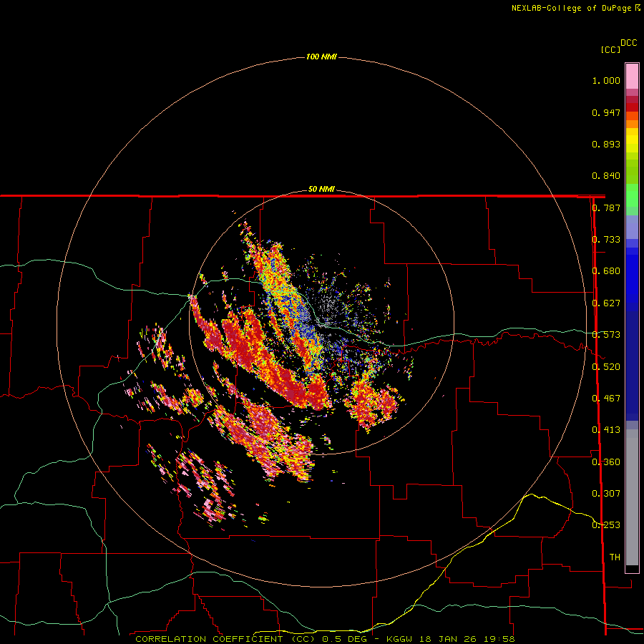
Task: Click the 0.947 scale value
Action: [x=606, y=112]
